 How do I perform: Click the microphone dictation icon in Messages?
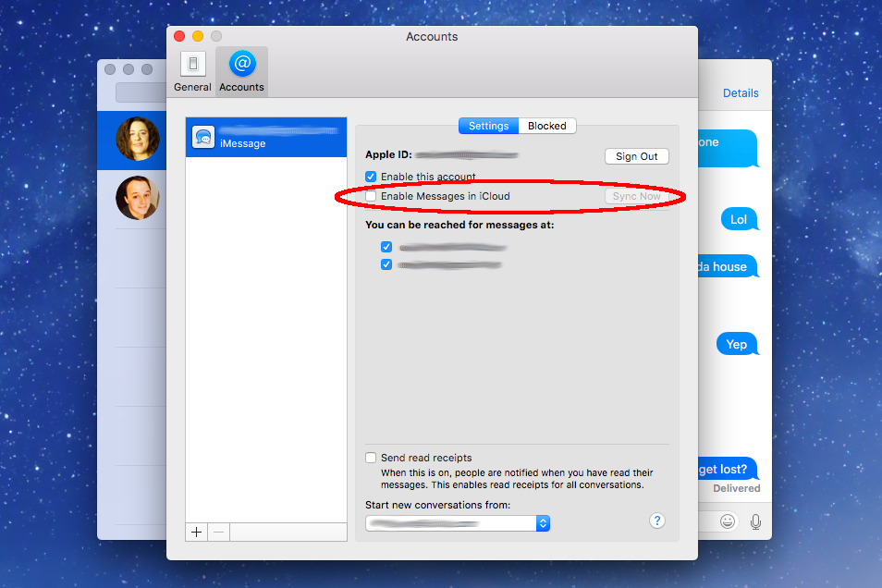[x=755, y=522]
